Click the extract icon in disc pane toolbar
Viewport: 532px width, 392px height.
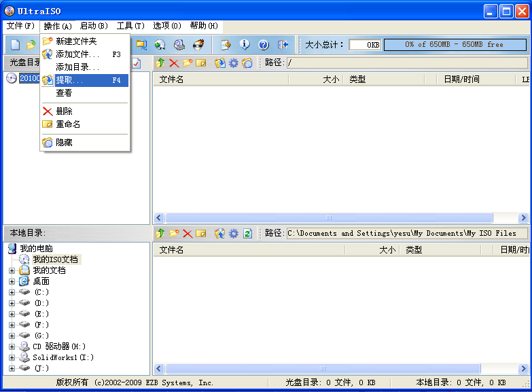220,63
